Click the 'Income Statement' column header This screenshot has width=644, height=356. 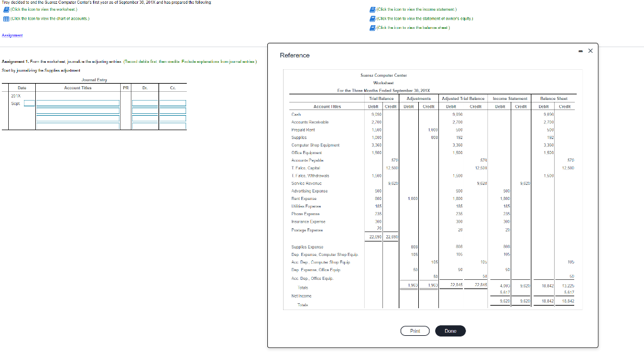point(509,99)
